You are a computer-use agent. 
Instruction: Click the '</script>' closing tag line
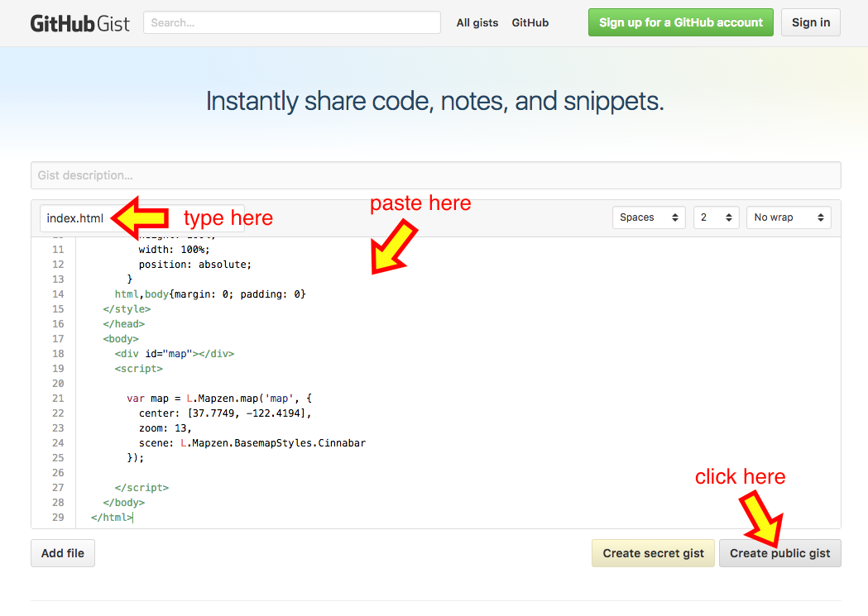point(141,488)
